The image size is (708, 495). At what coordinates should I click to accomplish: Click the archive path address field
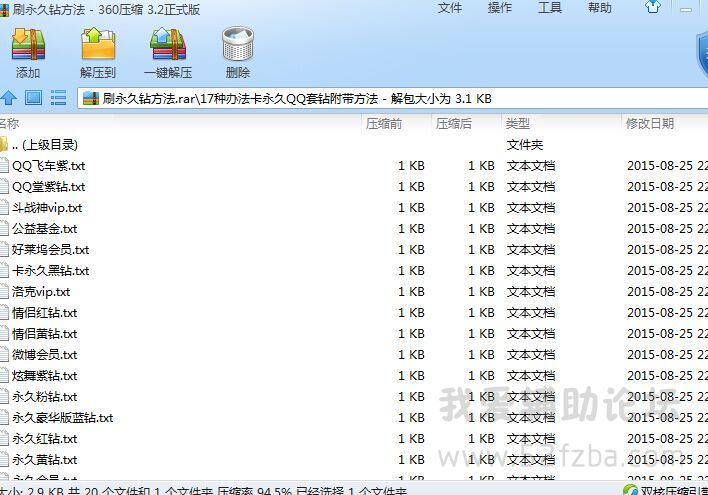pyautogui.click(x=393, y=98)
